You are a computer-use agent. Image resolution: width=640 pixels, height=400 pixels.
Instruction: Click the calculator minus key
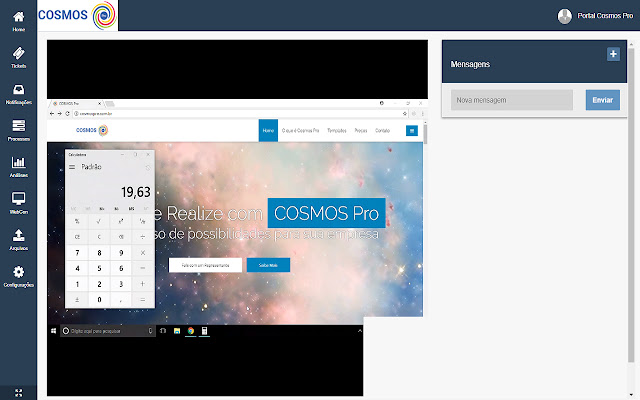coord(142,268)
